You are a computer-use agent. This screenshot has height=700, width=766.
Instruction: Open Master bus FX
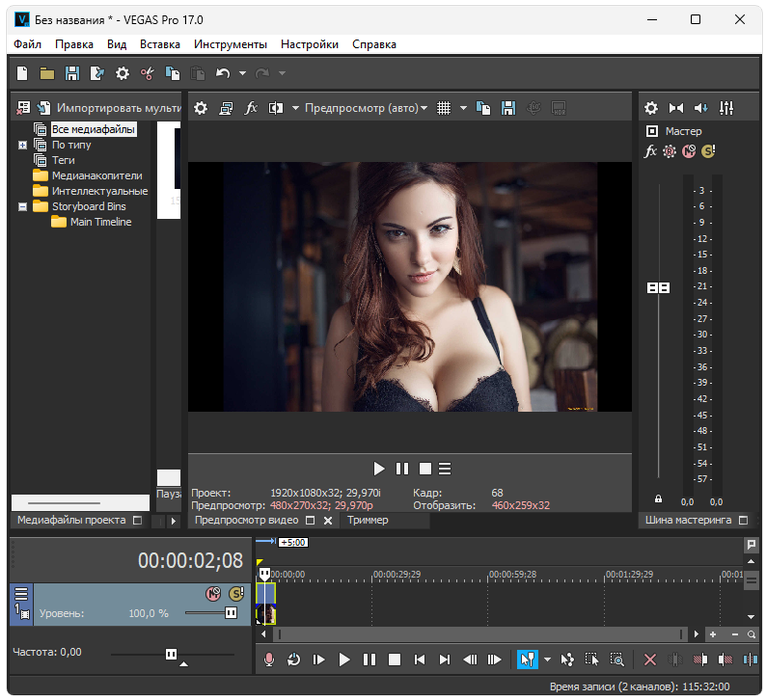650,151
